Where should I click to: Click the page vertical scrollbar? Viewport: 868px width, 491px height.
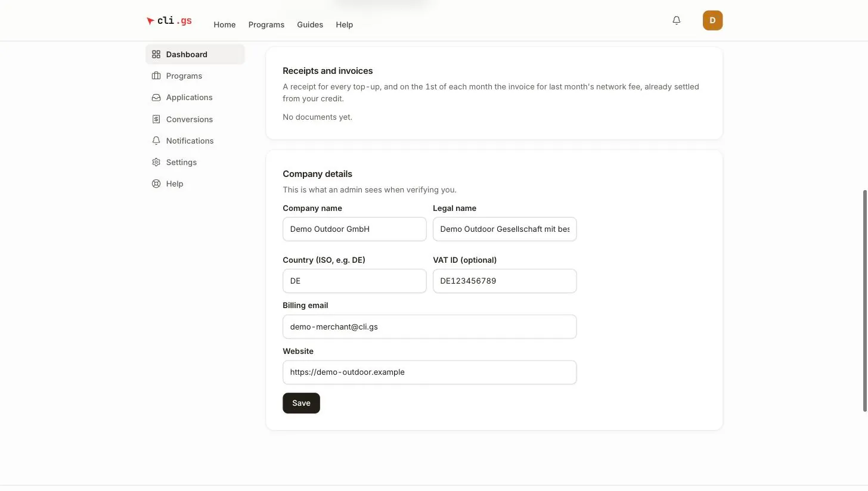[x=865, y=301]
